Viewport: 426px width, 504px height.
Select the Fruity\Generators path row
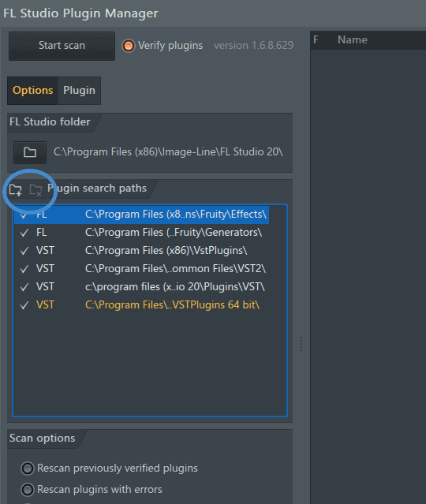141,233
